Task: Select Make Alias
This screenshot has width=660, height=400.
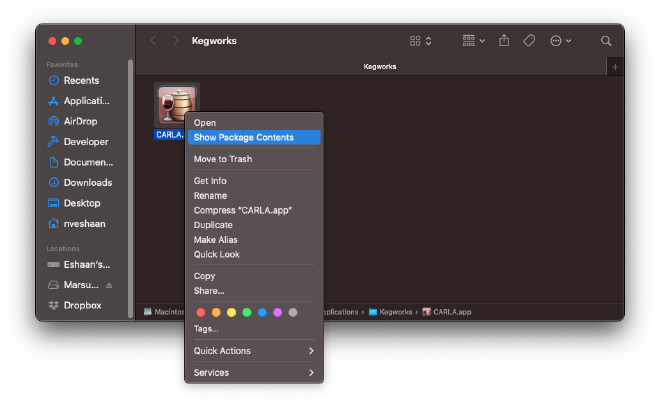Action: click(x=254, y=240)
